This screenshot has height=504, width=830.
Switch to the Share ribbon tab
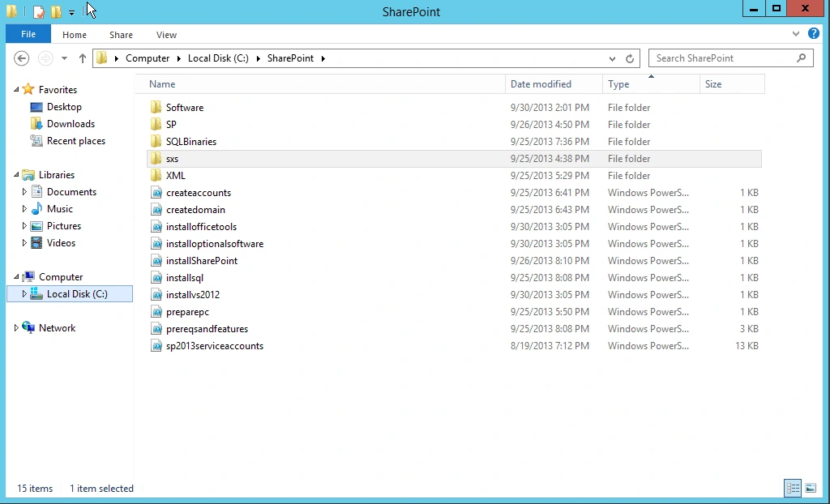click(x=121, y=34)
